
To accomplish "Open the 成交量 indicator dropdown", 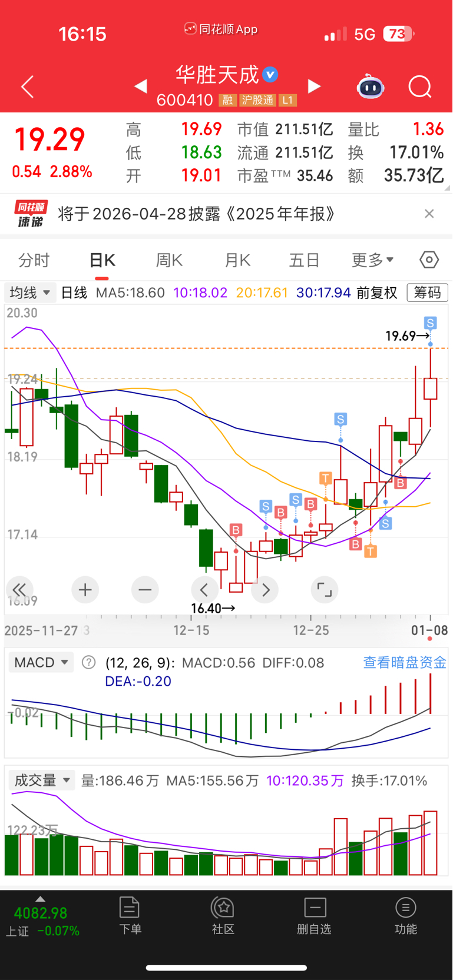I will click(x=42, y=780).
